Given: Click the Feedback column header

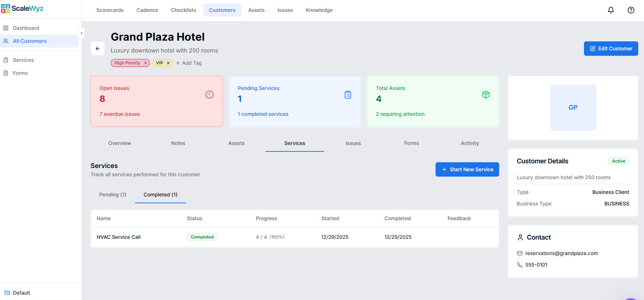Looking at the screenshot, I should click(459, 218).
